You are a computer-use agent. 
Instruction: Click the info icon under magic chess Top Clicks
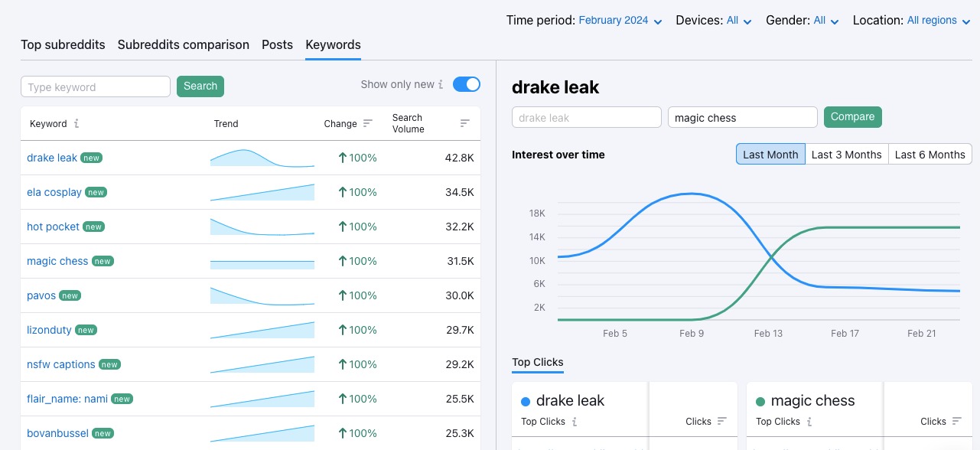pos(809,422)
